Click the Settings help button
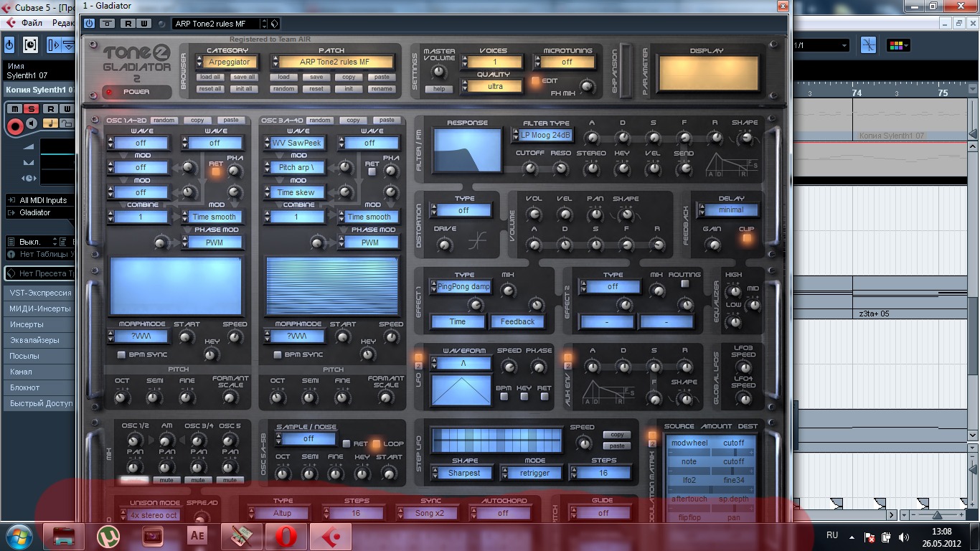This screenshot has width=980, height=551. [438, 89]
